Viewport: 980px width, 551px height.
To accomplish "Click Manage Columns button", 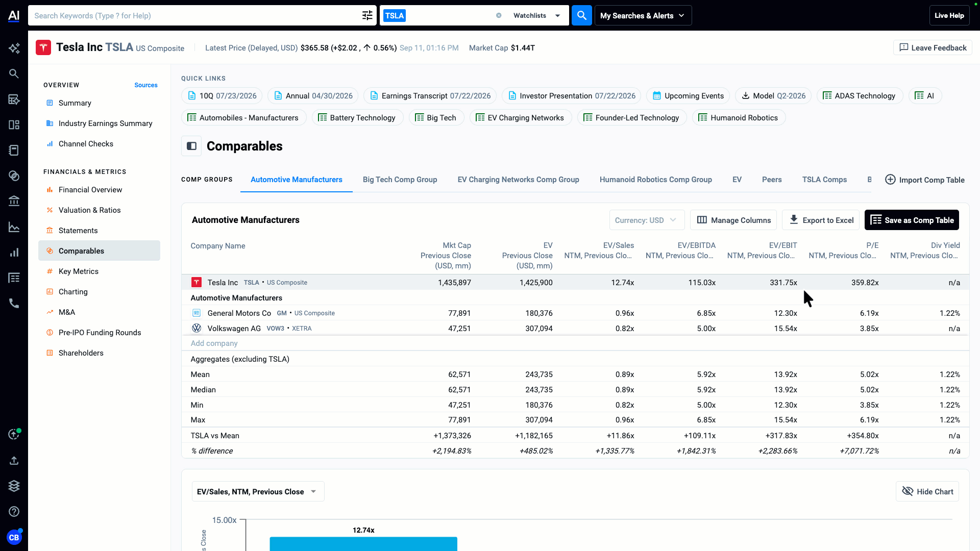I will pos(733,220).
